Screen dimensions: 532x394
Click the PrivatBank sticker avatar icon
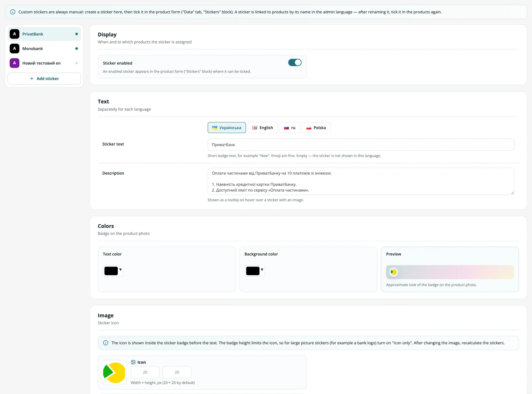[x=14, y=34]
